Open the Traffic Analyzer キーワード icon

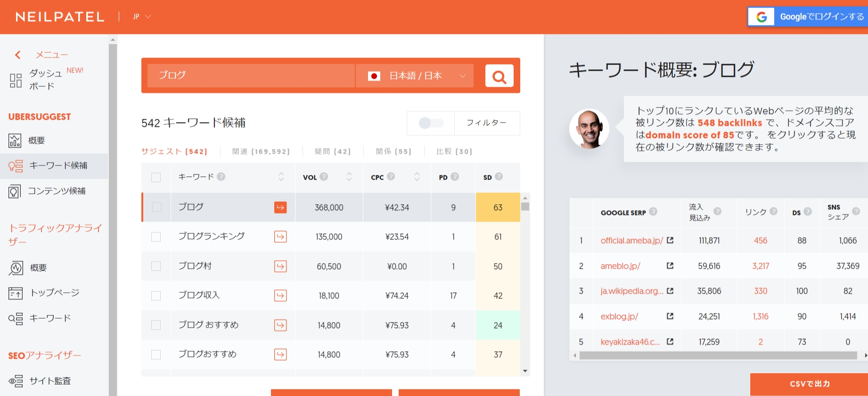[16, 319]
